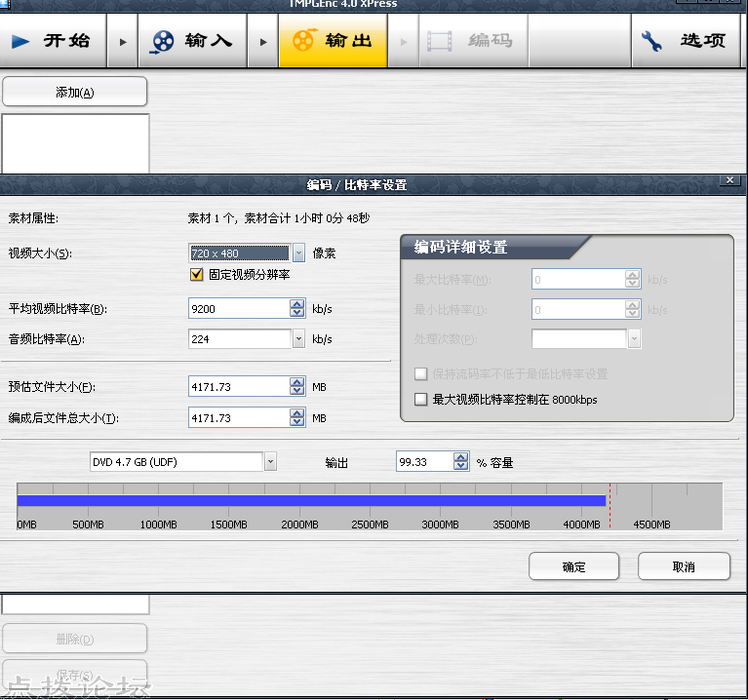This screenshot has height=700, width=748.
Task: Click the 最小比特率(I) field
Action: (x=578, y=310)
